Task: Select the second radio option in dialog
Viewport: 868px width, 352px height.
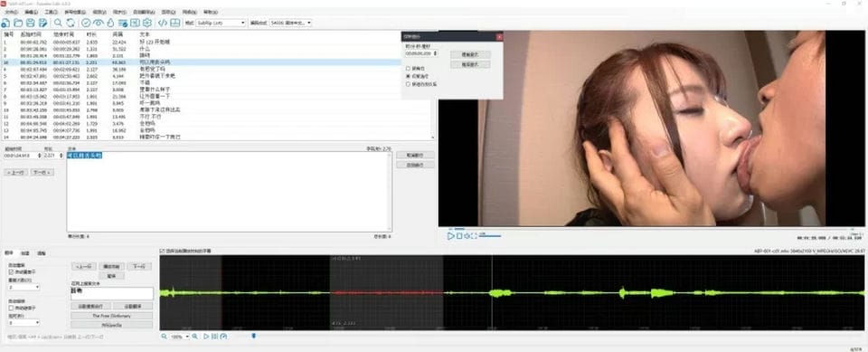Action: point(409,76)
